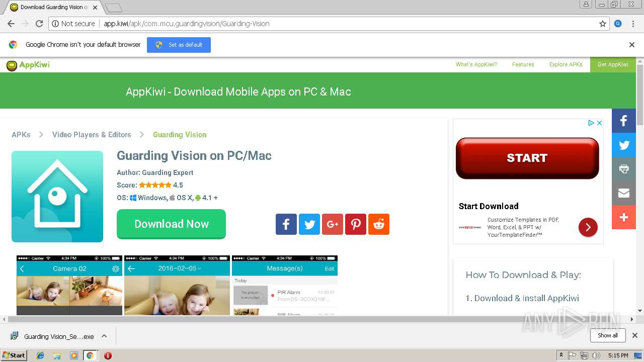644x362 pixels.
Task: Open Windows Start menu
Action: (x=14, y=355)
